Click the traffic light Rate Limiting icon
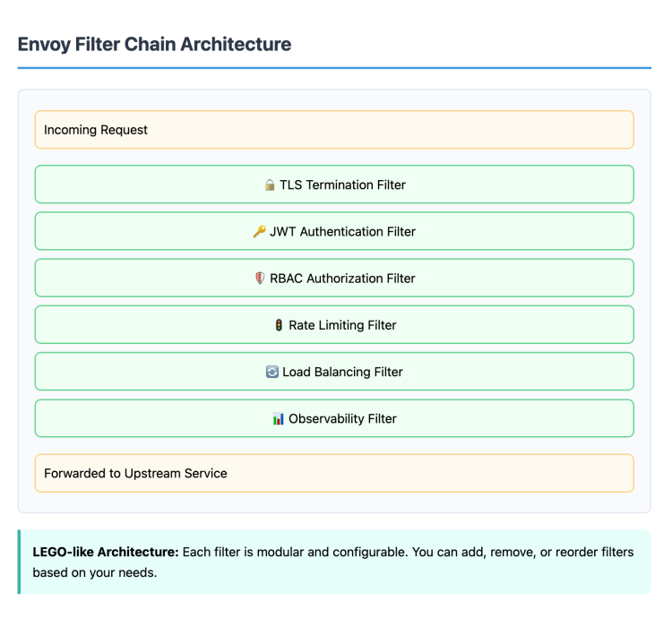Screen dimensions: 672x618 coord(279,325)
